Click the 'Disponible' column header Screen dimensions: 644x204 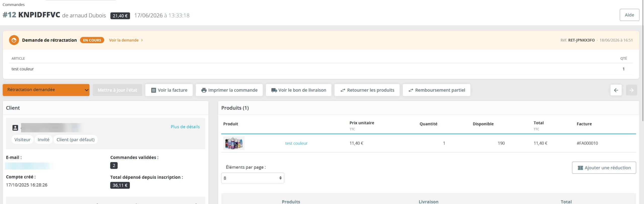click(483, 124)
